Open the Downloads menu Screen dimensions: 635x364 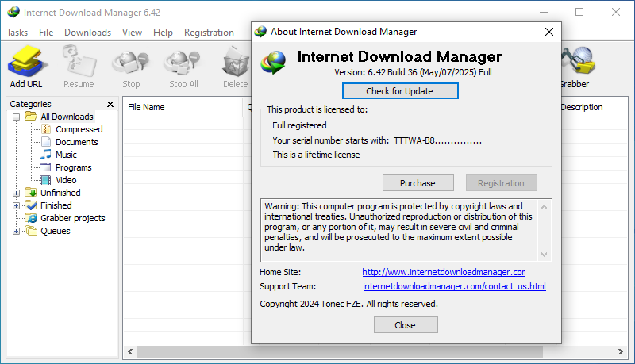coord(87,33)
